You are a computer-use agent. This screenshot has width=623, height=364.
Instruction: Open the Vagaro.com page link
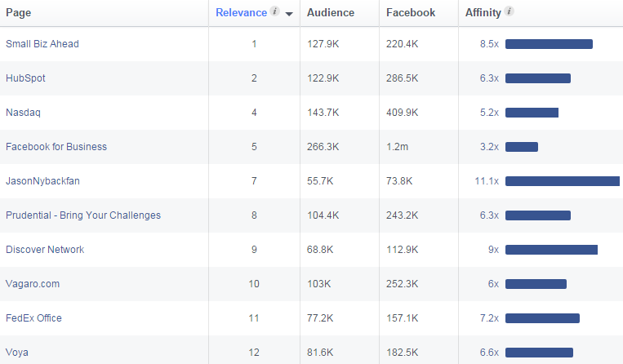33,284
